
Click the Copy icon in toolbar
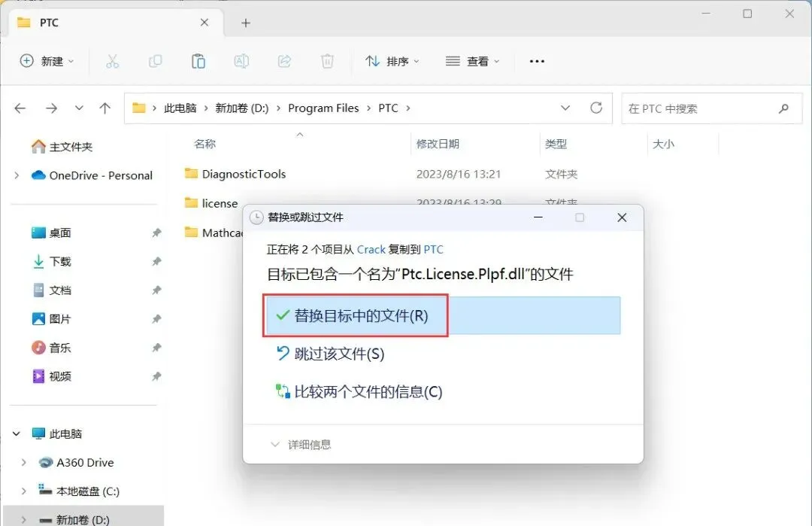pyautogui.click(x=156, y=61)
